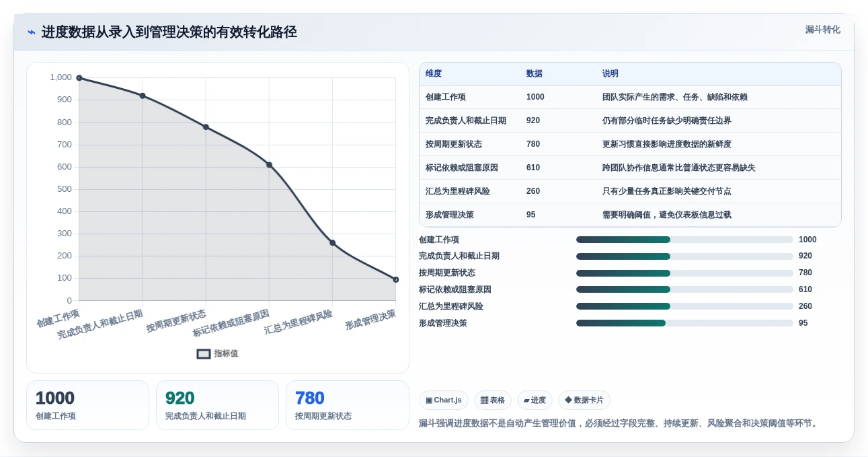Click the lightning bolt icon beside the title

point(32,32)
